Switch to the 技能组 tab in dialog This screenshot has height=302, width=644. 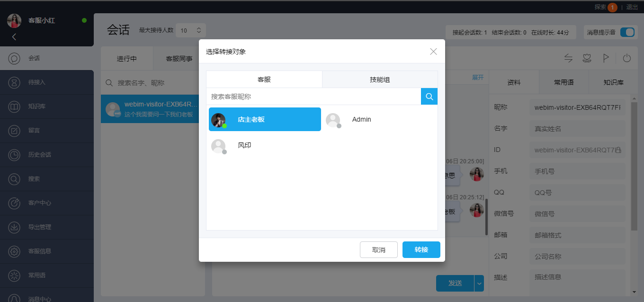380,80
